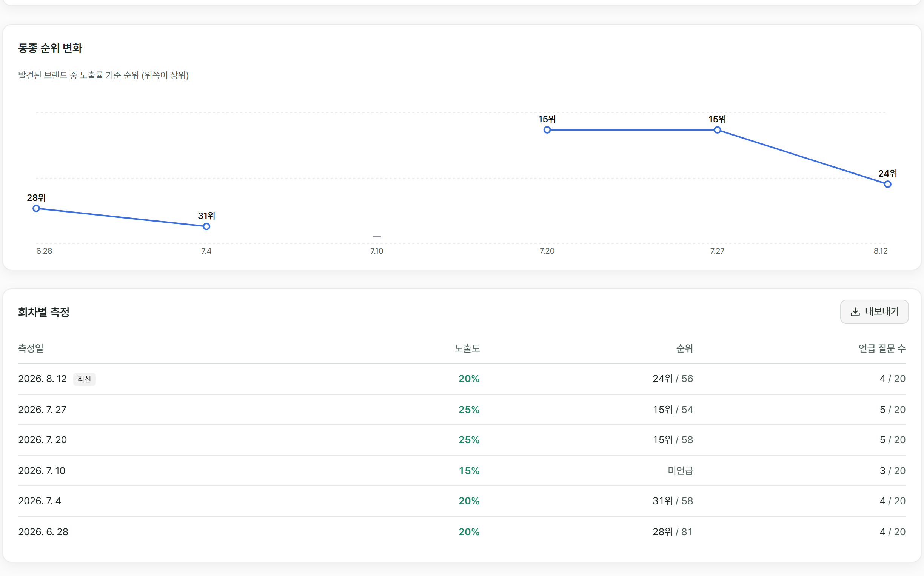Click the 순위 column header
The width and height of the screenshot is (924, 576).
684,348
